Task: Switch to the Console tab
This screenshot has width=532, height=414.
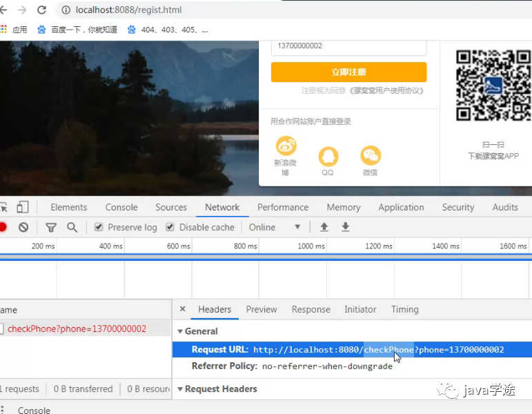Action: click(x=121, y=207)
